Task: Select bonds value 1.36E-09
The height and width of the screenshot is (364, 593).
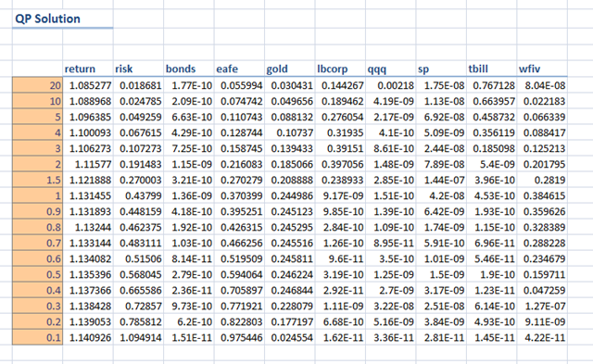Action: tap(189, 195)
